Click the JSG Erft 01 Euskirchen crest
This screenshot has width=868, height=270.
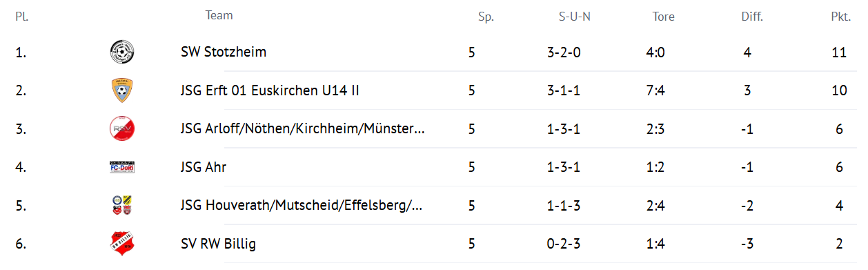pyautogui.click(x=122, y=90)
